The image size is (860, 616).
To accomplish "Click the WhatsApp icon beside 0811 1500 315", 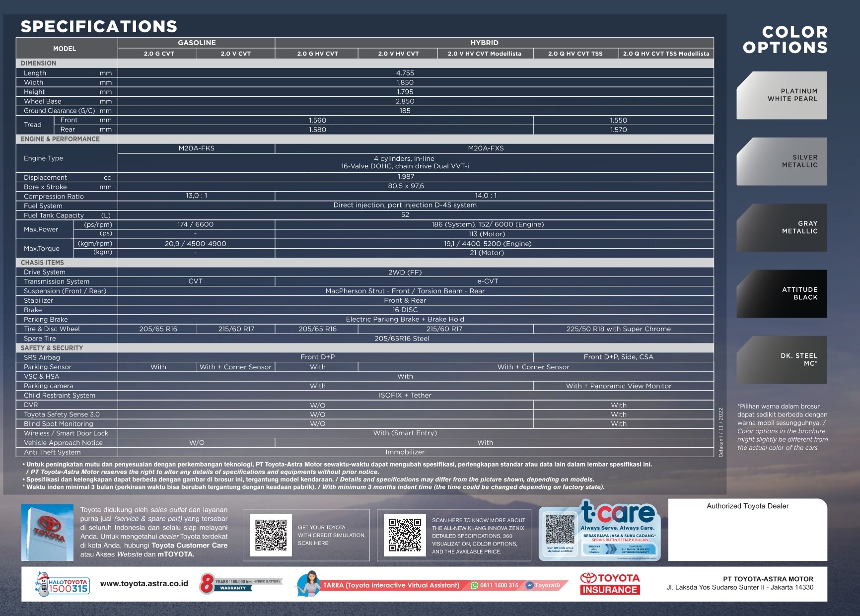I will point(474,586).
